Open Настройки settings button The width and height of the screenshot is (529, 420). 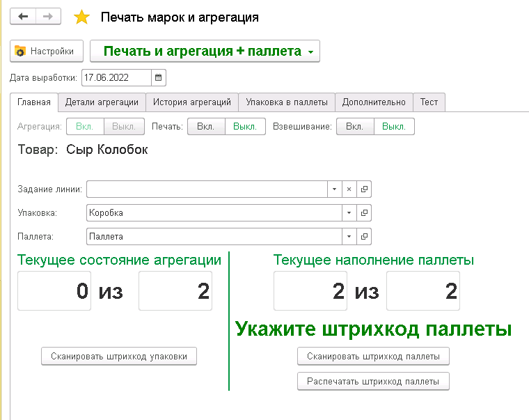47,51
